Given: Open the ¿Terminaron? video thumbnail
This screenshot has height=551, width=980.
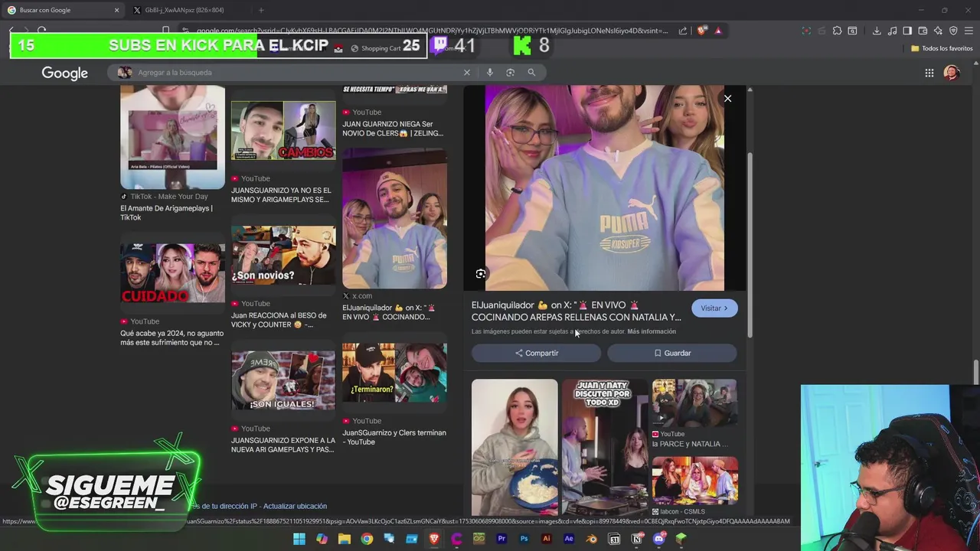Looking at the screenshot, I should point(394,373).
